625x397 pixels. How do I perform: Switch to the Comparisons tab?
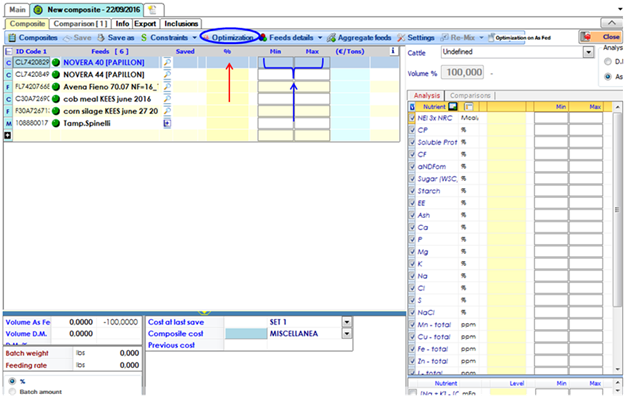point(470,95)
